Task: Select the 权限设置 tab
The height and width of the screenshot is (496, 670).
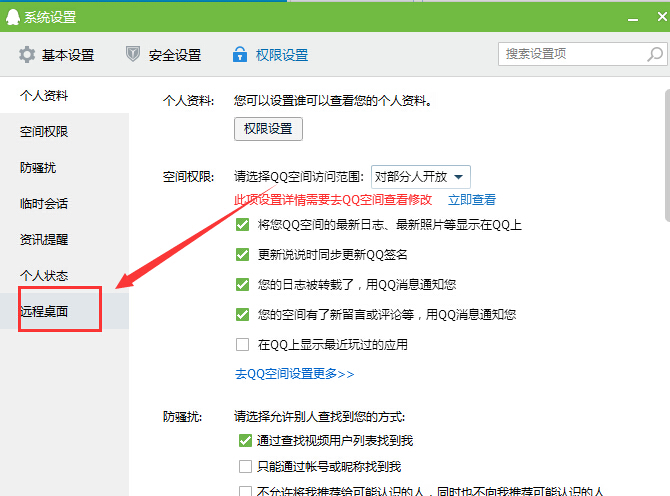Action: coord(270,55)
